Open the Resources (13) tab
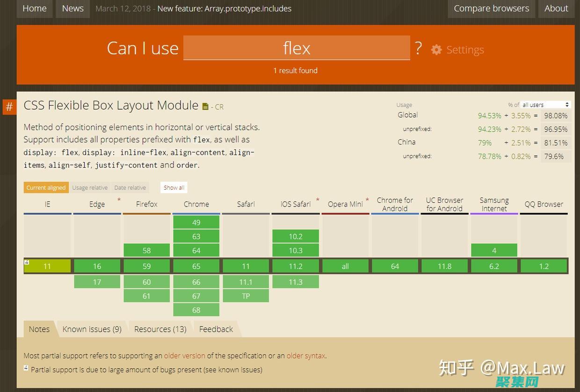Viewport: 580px width, 392px height. click(160, 329)
